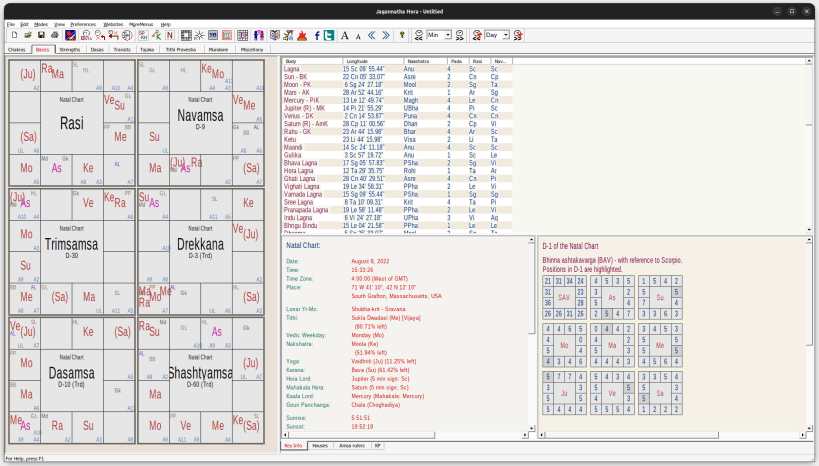Viewport: 819px width, 466px height.
Task: Switch to the Strengths tab
Action: click(x=70, y=50)
